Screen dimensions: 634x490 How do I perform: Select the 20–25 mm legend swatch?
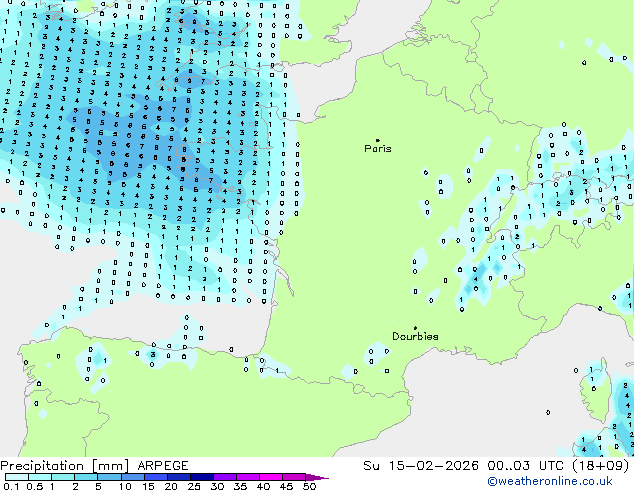click(x=178, y=477)
